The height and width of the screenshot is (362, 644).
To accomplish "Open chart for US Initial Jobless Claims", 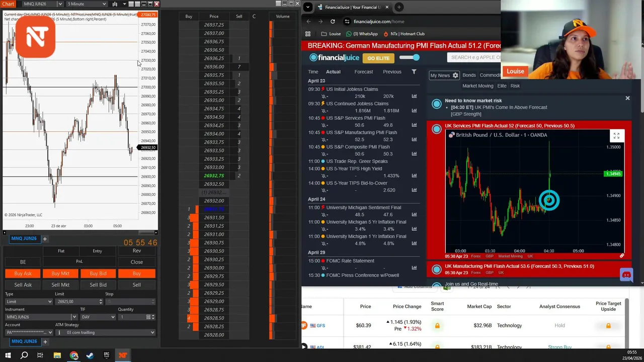I will click(414, 96).
